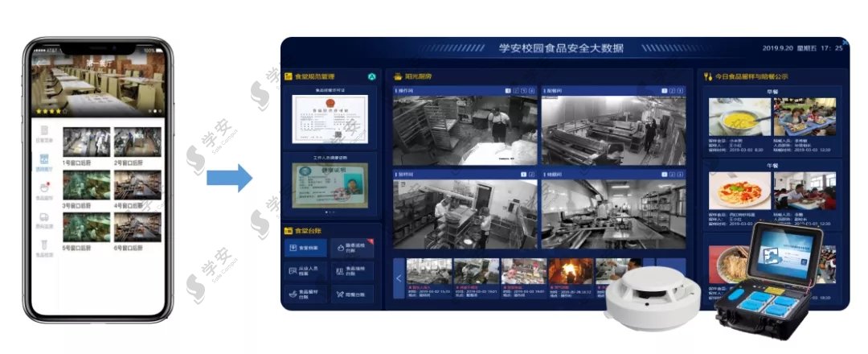Screen dimensions: 868x354
Task: Click the date and time in dashboard header
Action: pyautogui.click(x=803, y=48)
